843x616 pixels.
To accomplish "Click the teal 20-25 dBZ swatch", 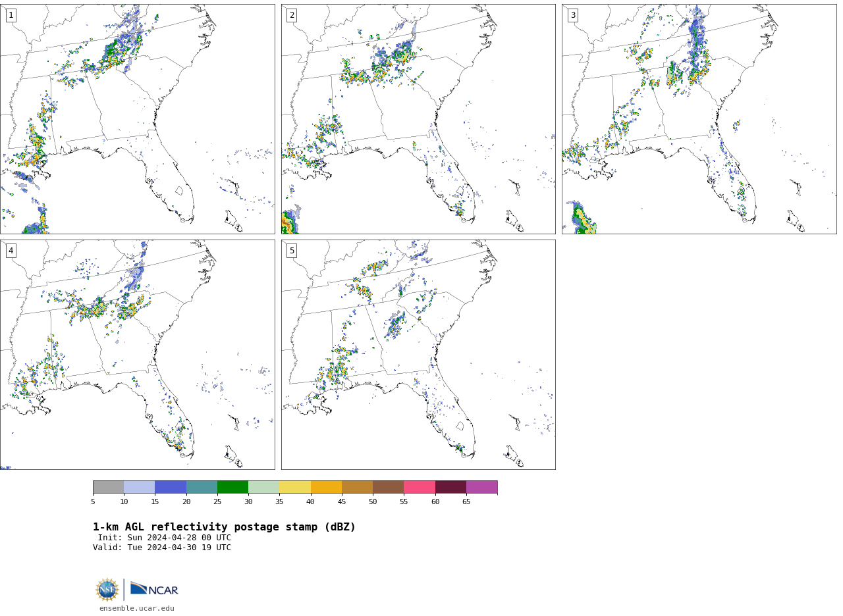I will [202, 487].
